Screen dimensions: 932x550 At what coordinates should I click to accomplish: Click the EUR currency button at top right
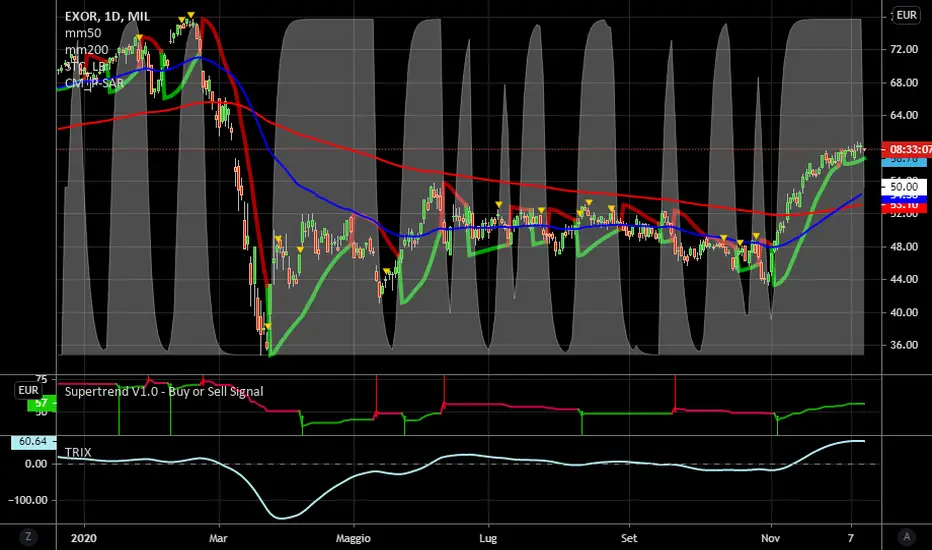pyautogui.click(x=906, y=15)
